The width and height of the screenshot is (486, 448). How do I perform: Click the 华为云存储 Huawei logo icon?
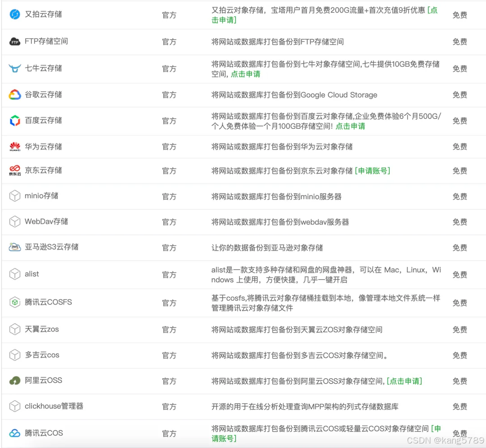[x=14, y=147]
